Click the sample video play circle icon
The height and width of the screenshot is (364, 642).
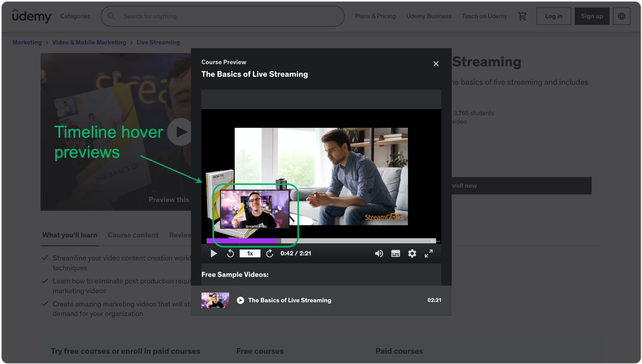tap(240, 300)
